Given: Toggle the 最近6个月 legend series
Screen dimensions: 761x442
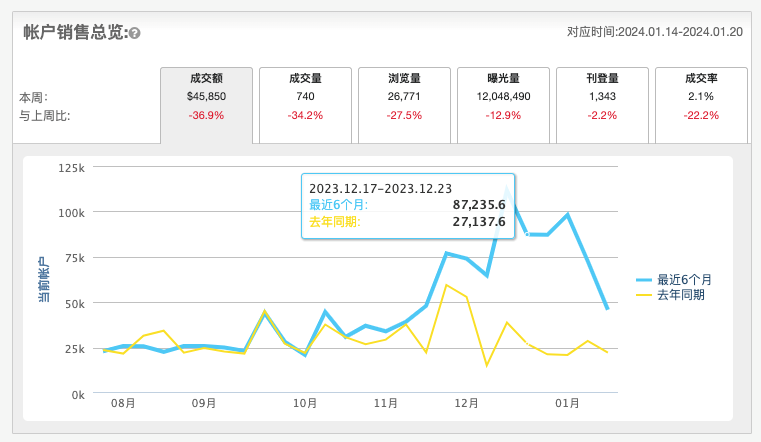Looking at the screenshot, I should coord(674,279).
